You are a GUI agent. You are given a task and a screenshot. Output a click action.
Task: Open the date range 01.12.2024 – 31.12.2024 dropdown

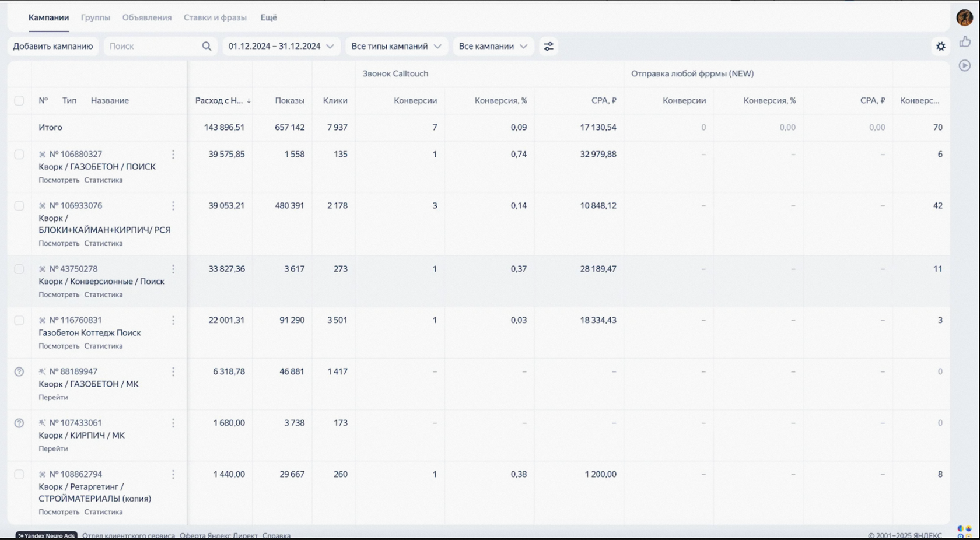pyautogui.click(x=281, y=46)
